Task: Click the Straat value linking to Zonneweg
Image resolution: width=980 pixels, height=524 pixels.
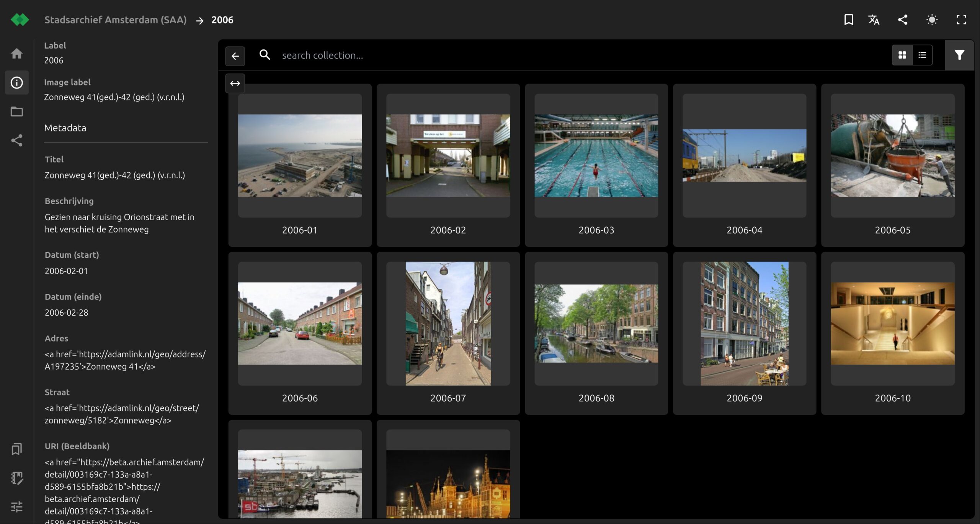Action: coord(122,414)
